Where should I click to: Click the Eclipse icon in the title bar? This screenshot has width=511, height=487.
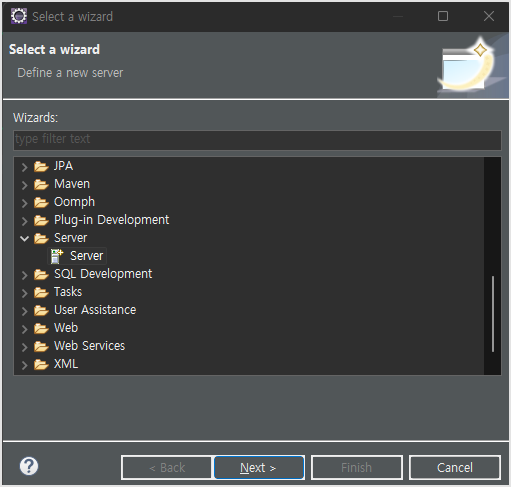click(x=19, y=16)
